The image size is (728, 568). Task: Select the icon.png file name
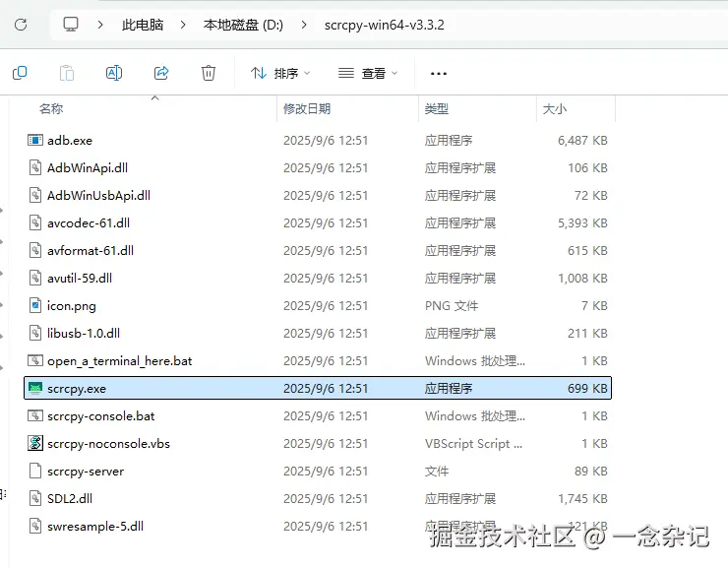tap(72, 305)
